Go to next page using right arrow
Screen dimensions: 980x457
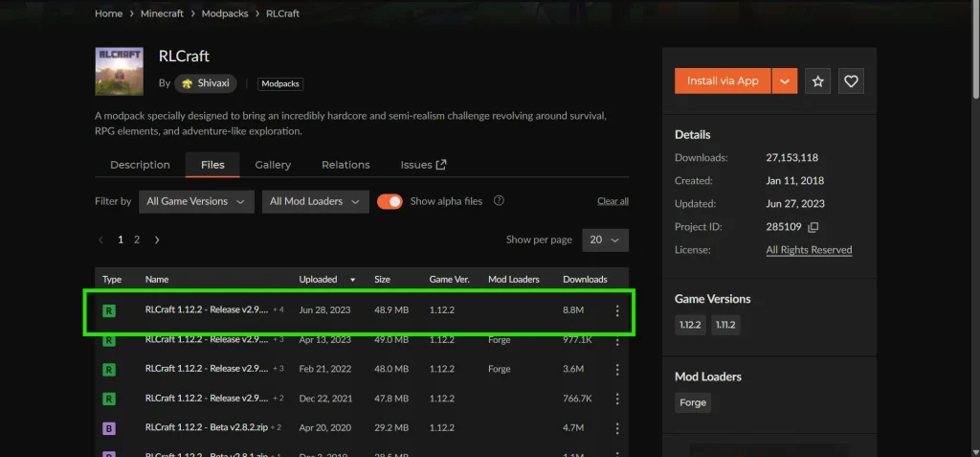(157, 240)
